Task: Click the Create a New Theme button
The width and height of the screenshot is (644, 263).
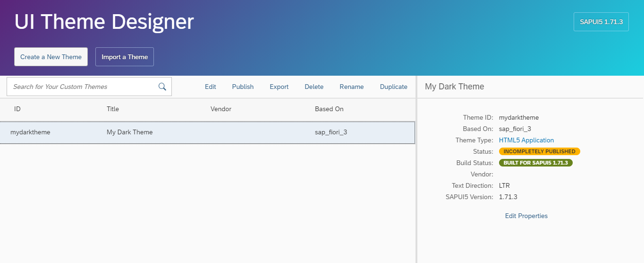Action: [51, 57]
